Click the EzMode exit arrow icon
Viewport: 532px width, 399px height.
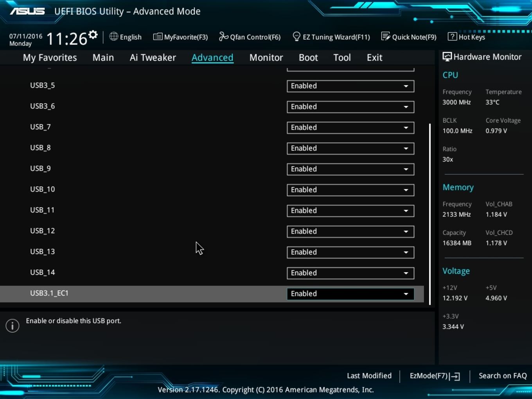click(x=455, y=376)
